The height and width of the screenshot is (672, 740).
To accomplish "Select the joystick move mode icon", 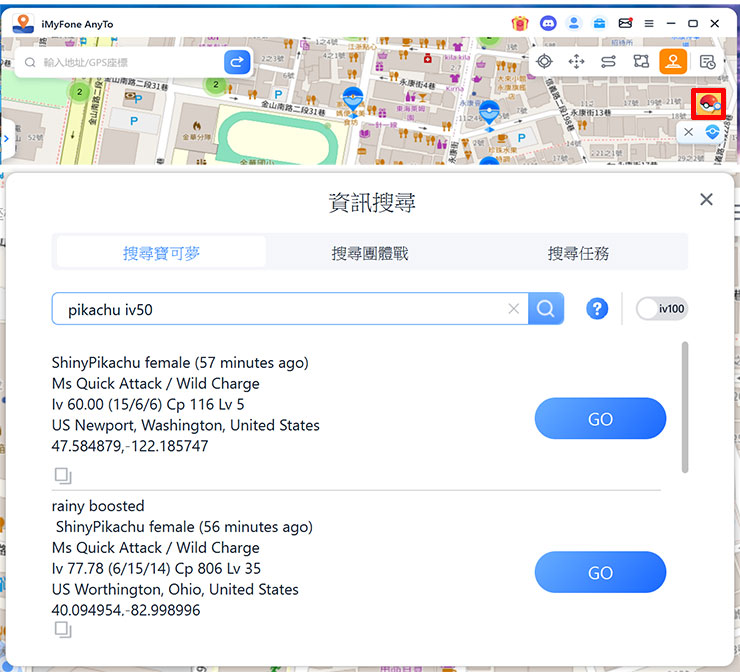I will click(576, 61).
